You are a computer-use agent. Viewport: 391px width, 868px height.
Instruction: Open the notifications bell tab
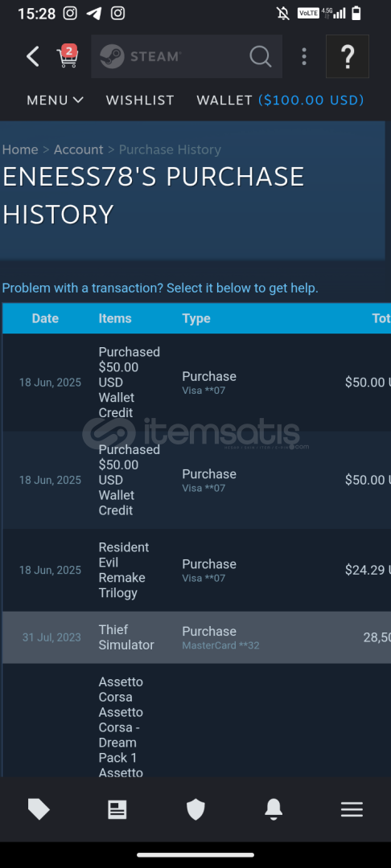(x=274, y=809)
